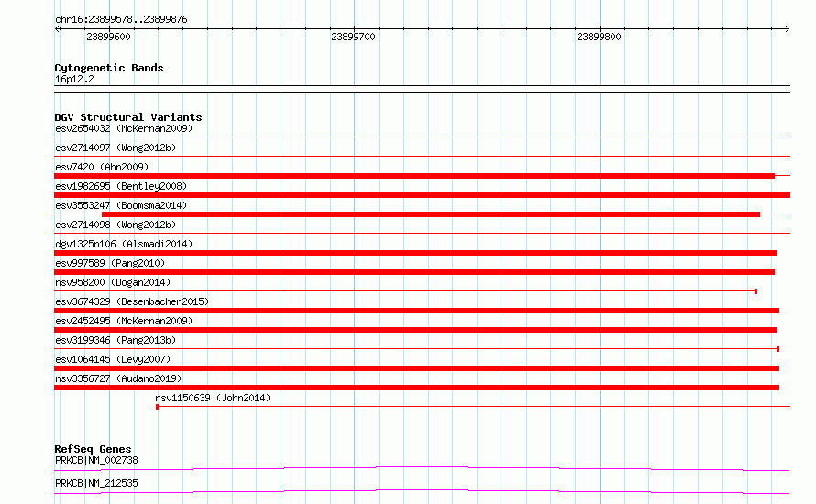
Task: Click the red bar under esv1064145
Action: coord(417,368)
